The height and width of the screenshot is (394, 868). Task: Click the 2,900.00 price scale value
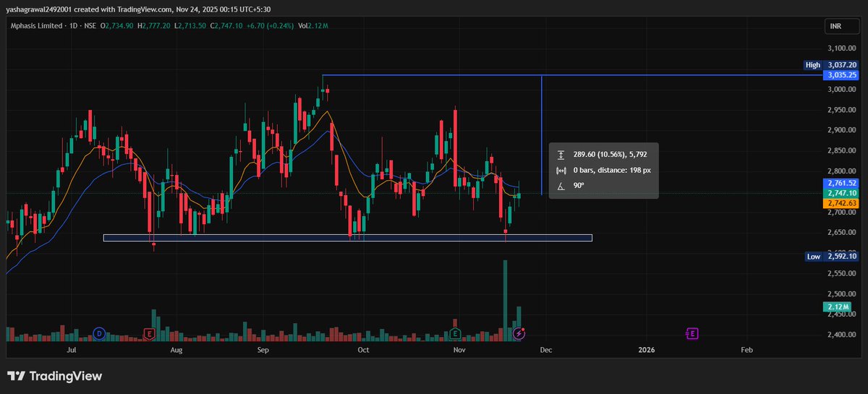tap(843, 130)
